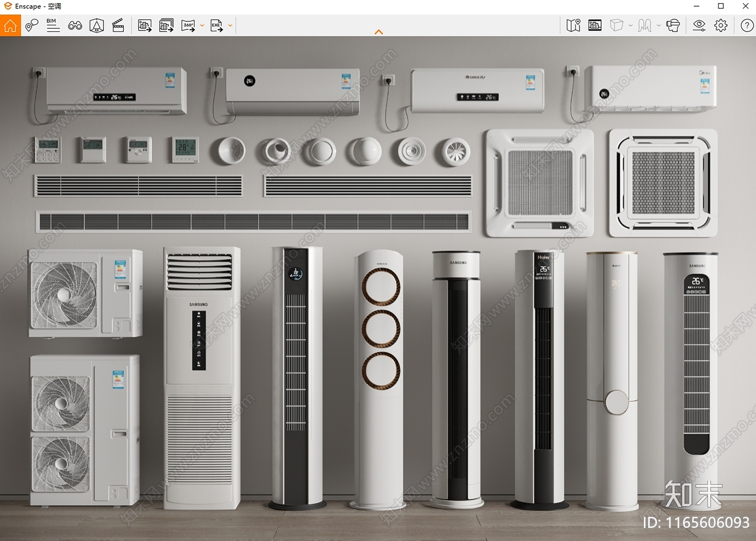Click the Enscape logo in title bar
The width and height of the screenshot is (756, 541).
(x=8, y=6)
